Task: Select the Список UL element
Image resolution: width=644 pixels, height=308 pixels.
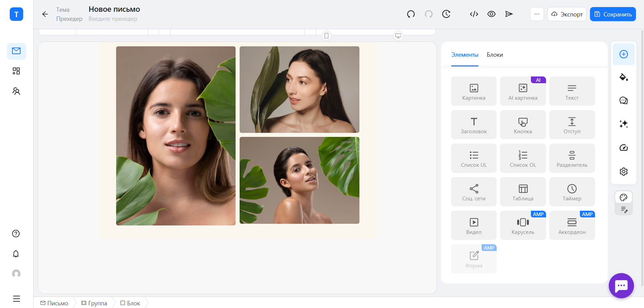Action: pyautogui.click(x=474, y=158)
